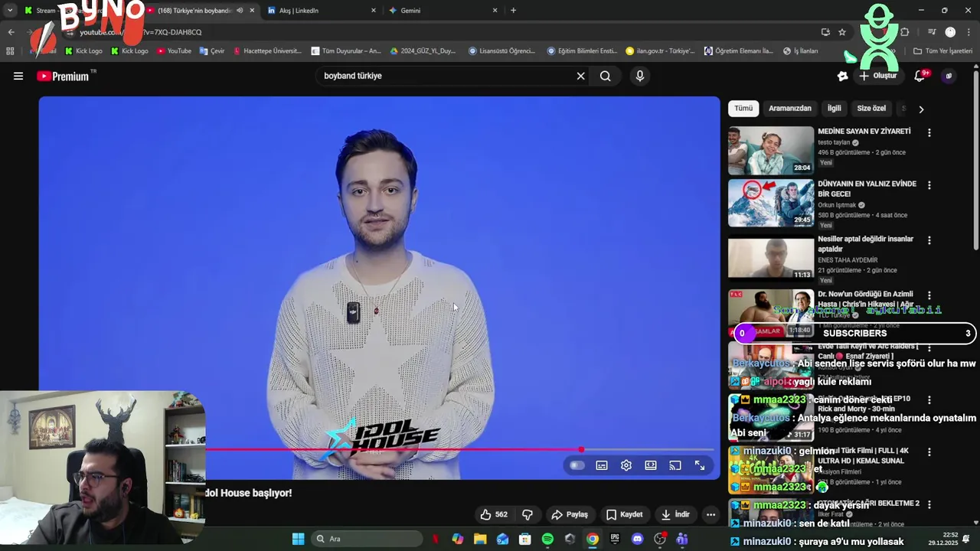Bookmark this page with the star icon
The image size is (980, 551).
point(842,32)
